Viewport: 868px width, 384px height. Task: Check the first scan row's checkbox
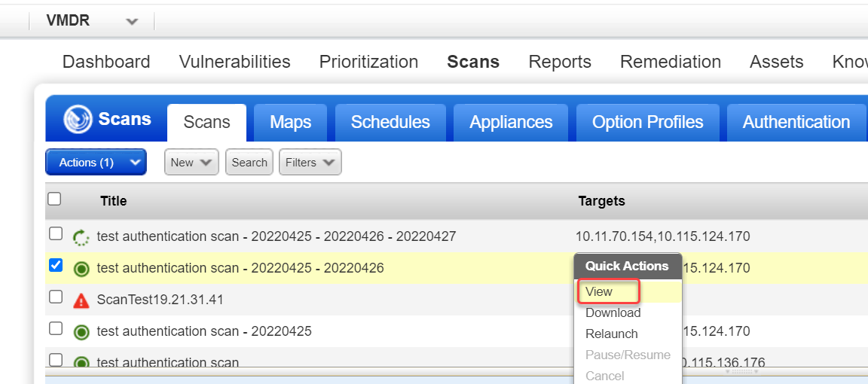56,234
